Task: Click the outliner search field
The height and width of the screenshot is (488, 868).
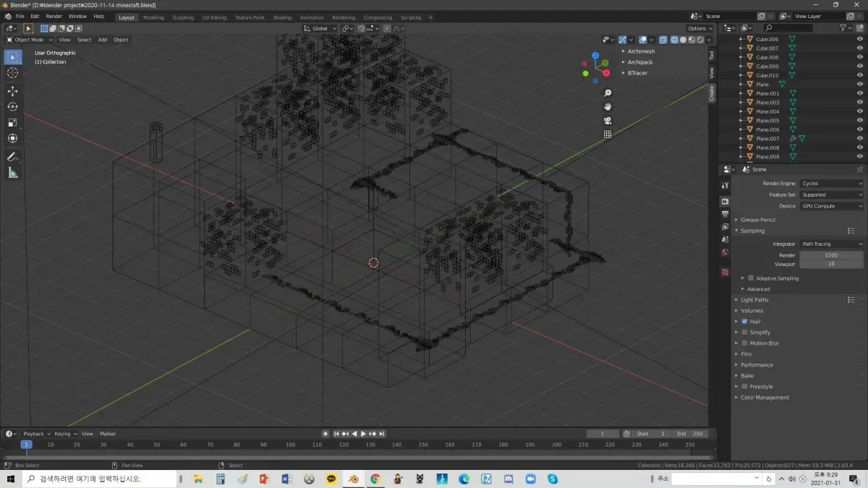Action: [788, 28]
